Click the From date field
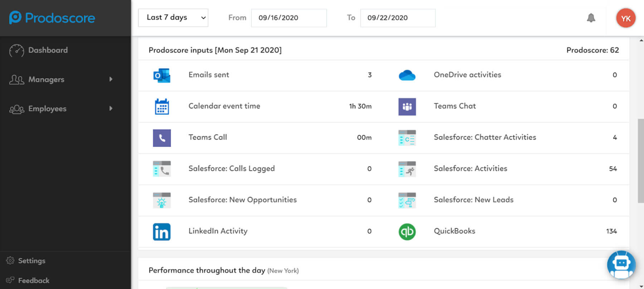Viewport: 644px width, 289px height. pos(289,18)
